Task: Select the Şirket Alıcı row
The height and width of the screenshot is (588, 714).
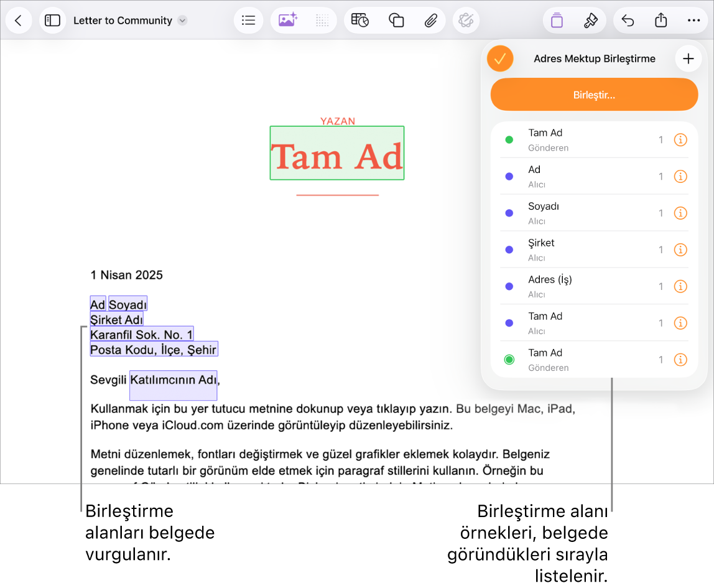Action: [594, 250]
